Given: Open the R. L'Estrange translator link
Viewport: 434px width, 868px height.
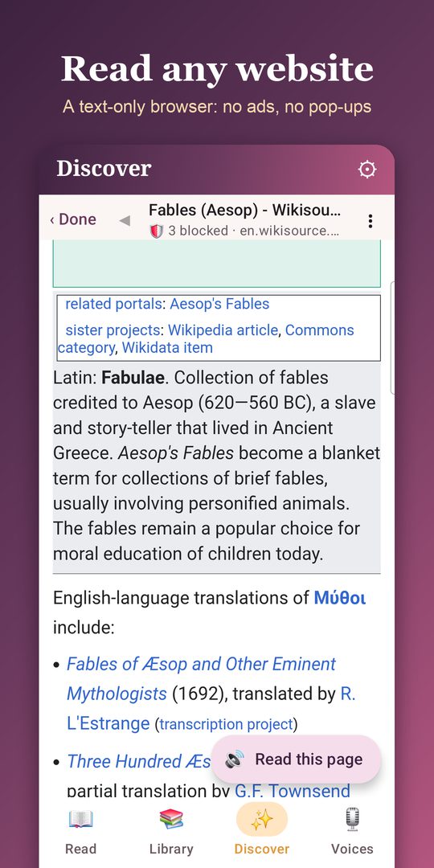Looking at the screenshot, I should [211, 709].
